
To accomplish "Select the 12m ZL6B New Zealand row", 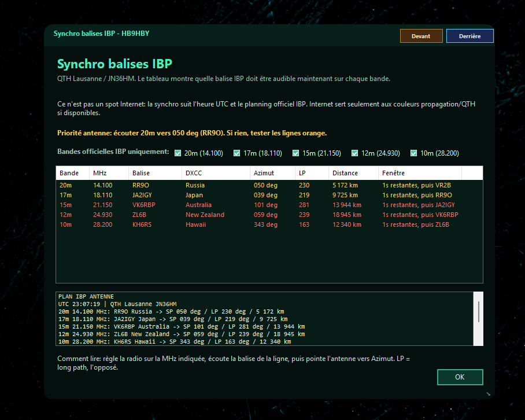I will [x=269, y=215].
